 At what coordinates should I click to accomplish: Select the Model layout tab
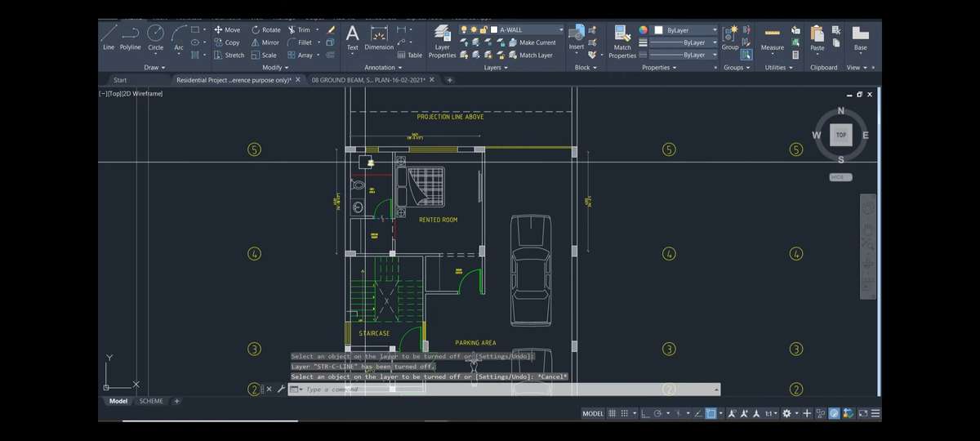[x=118, y=401]
